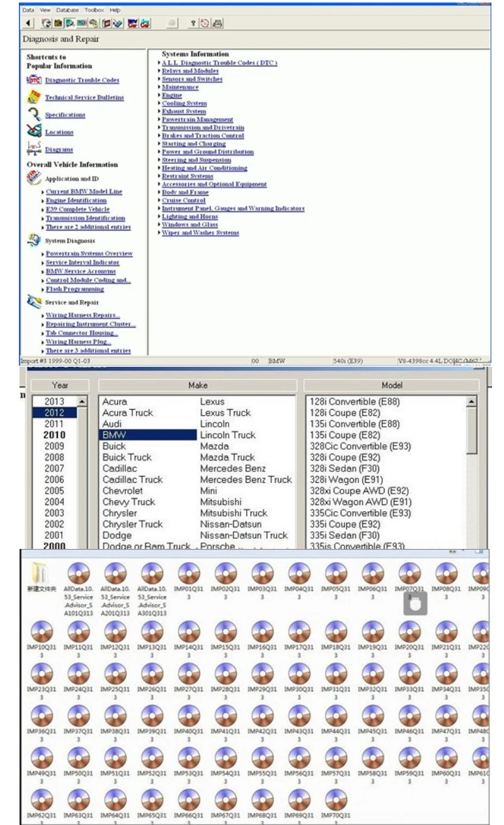
Task: Click the Model list scroll-up arrow
Action: point(472,401)
